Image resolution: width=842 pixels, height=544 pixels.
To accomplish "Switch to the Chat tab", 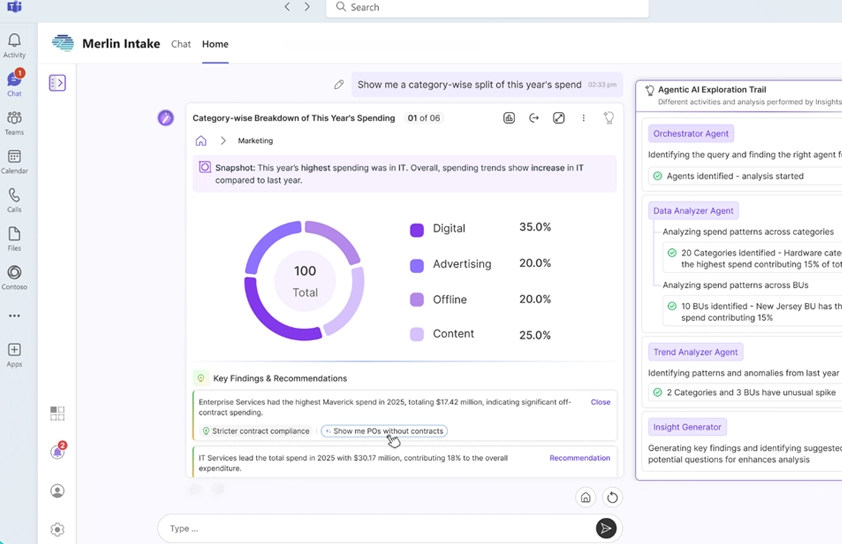I will pyautogui.click(x=181, y=44).
